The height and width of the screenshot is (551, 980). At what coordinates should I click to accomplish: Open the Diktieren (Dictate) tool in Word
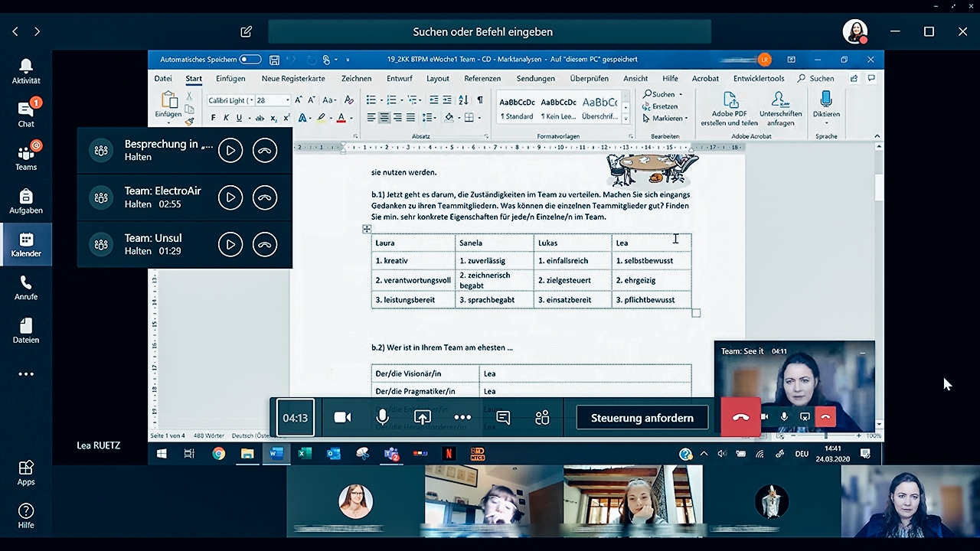point(825,105)
